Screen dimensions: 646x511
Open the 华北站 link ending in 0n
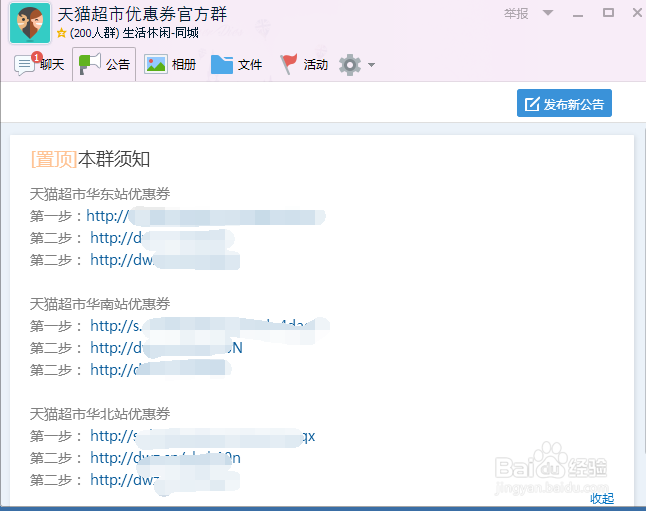pyautogui.click(x=165, y=458)
